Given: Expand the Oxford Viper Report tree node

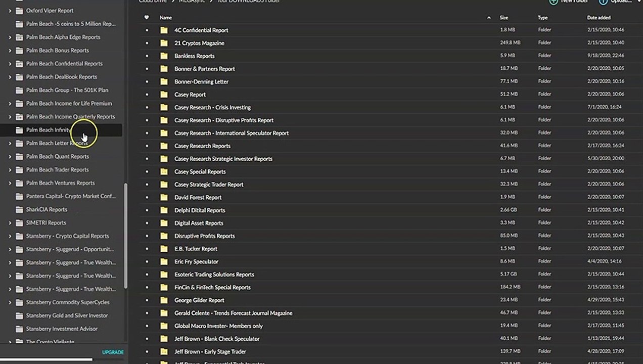Looking at the screenshot, I should [10, 11].
